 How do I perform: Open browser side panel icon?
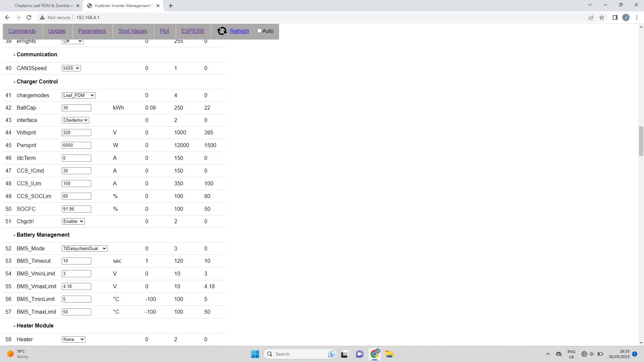615,17
